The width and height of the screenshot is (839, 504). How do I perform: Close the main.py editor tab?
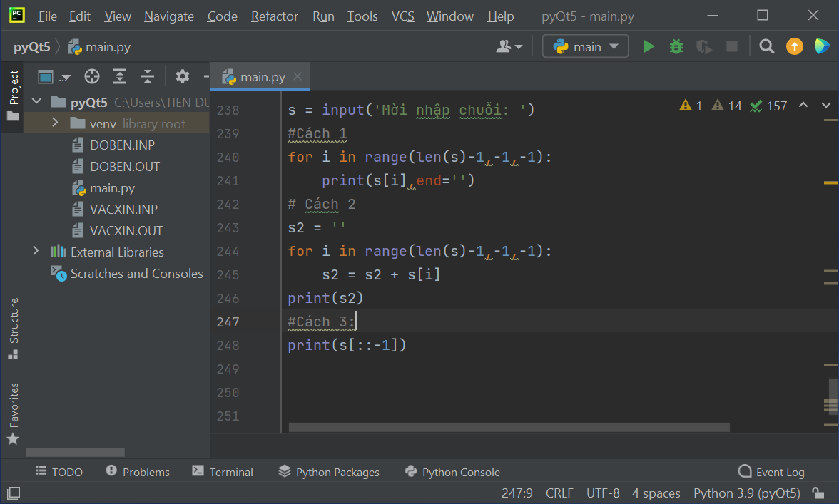[x=298, y=76]
